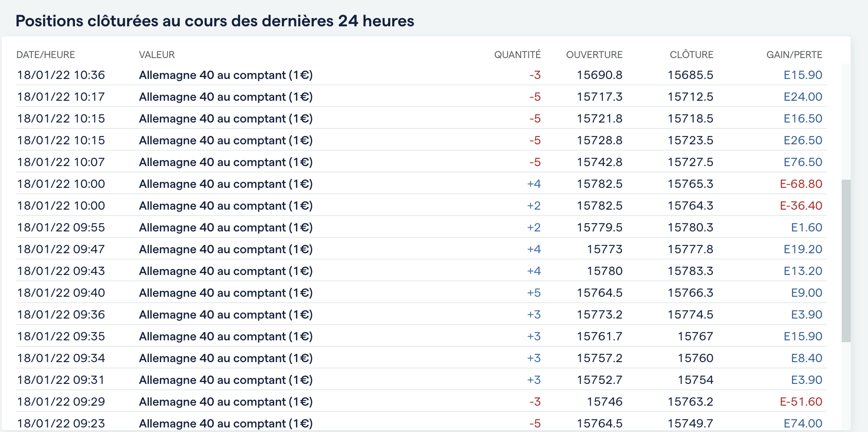868x432 pixels.
Task: Click opening price 15773 at 09:47
Action: (x=604, y=249)
